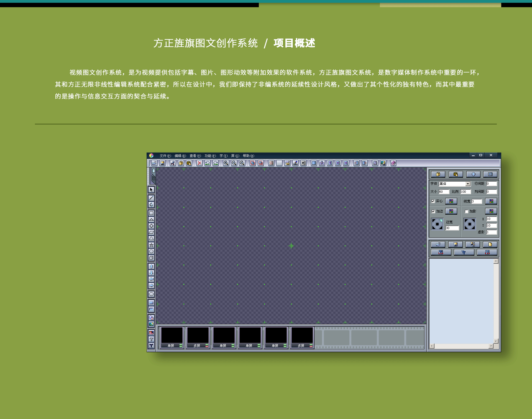
Task: Click the 行间距 line spacing field
Action: [x=492, y=184]
